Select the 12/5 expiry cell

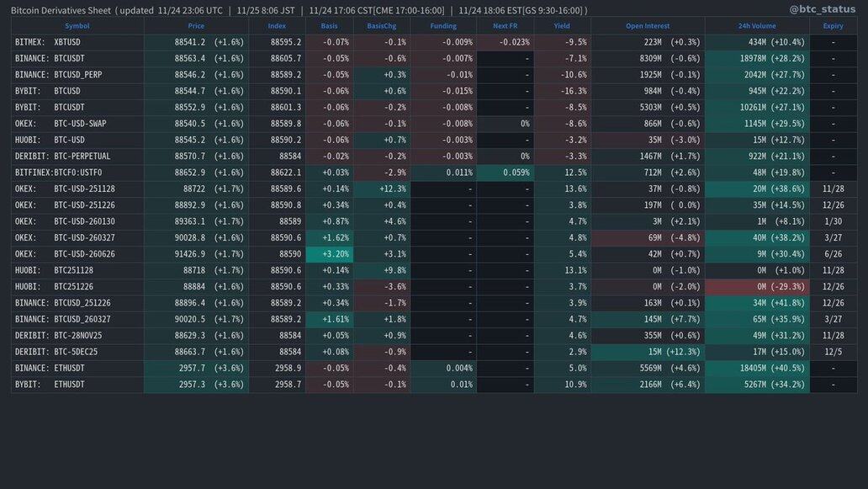(x=833, y=352)
